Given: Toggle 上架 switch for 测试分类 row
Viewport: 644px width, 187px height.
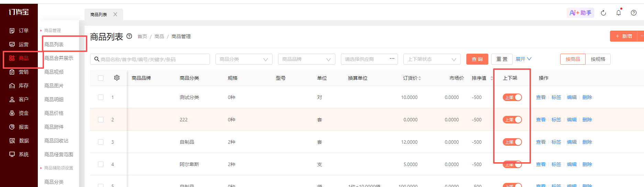Looking at the screenshot, I should 512,97.
